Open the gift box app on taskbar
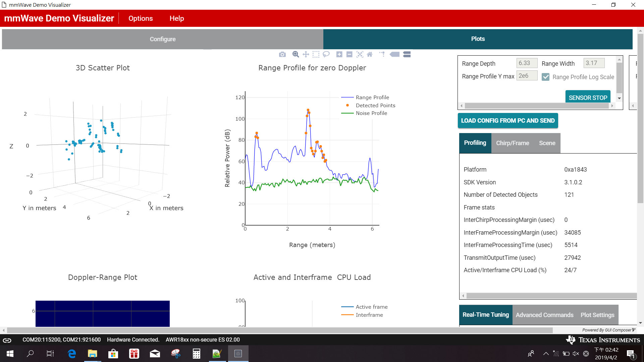 pos(134,354)
